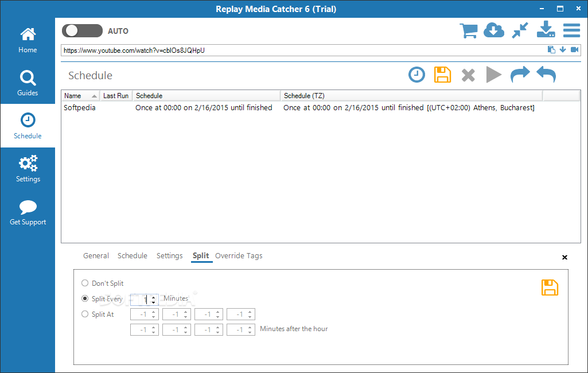Sort by the Name column header
This screenshot has height=373, width=588.
[81, 96]
